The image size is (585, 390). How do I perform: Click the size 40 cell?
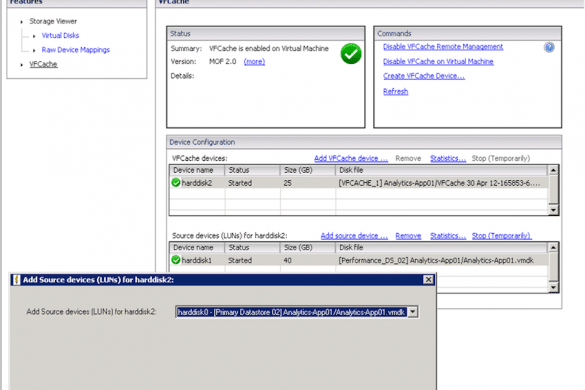287,260
